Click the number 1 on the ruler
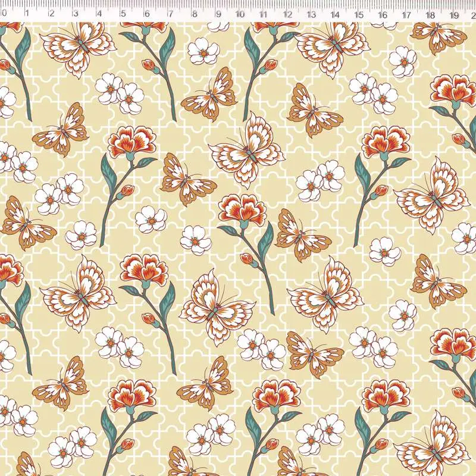Viewport: 476px width, 476px height. tap(27, 14)
